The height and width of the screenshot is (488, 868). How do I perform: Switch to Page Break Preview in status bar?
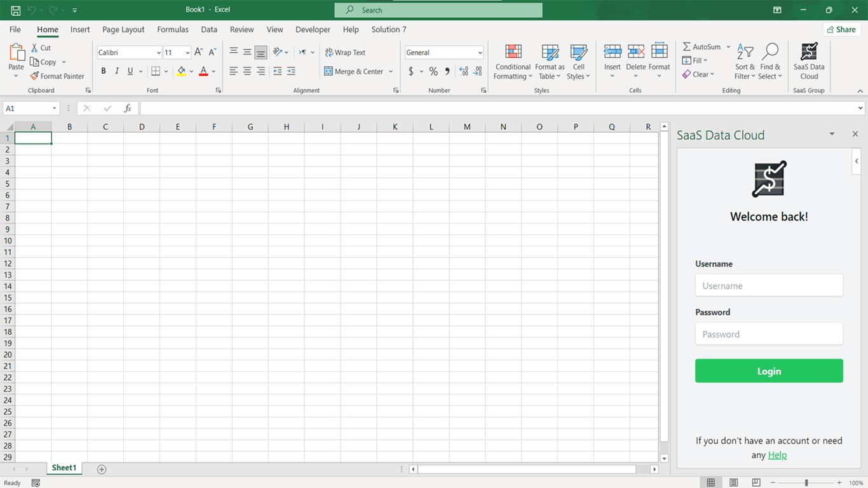(756, 483)
